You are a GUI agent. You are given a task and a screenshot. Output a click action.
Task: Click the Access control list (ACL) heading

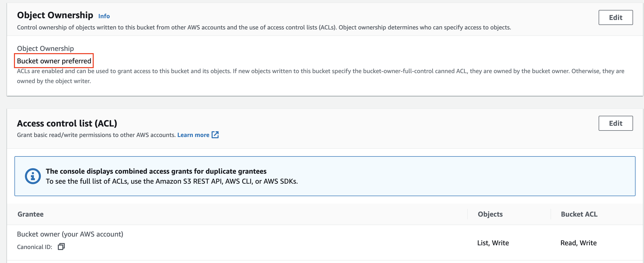coord(67,123)
